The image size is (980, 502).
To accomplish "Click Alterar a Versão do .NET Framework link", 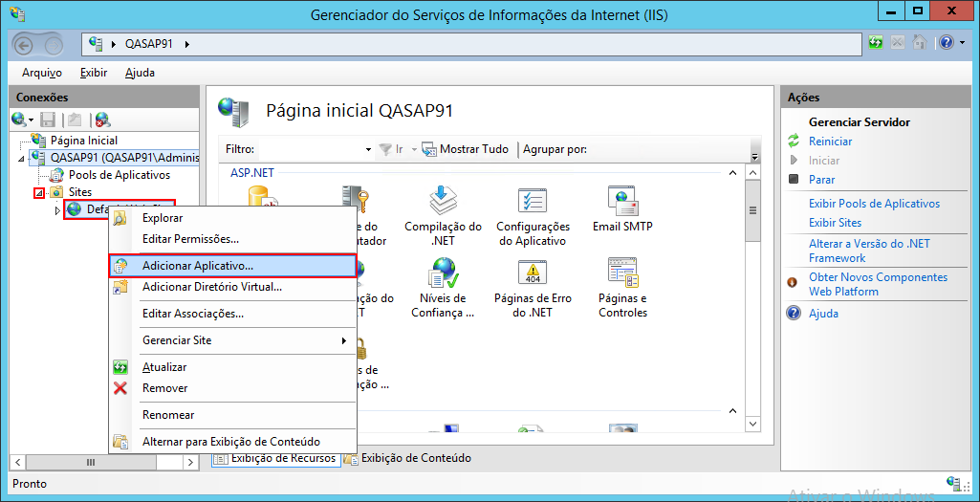I will point(869,251).
